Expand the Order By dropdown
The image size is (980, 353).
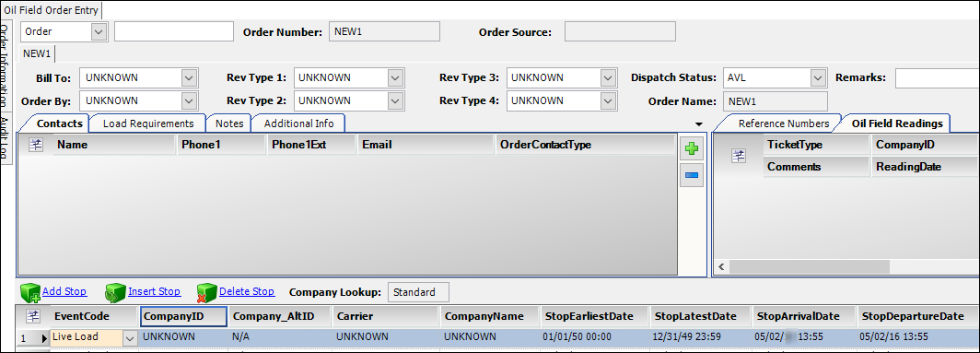point(190,100)
